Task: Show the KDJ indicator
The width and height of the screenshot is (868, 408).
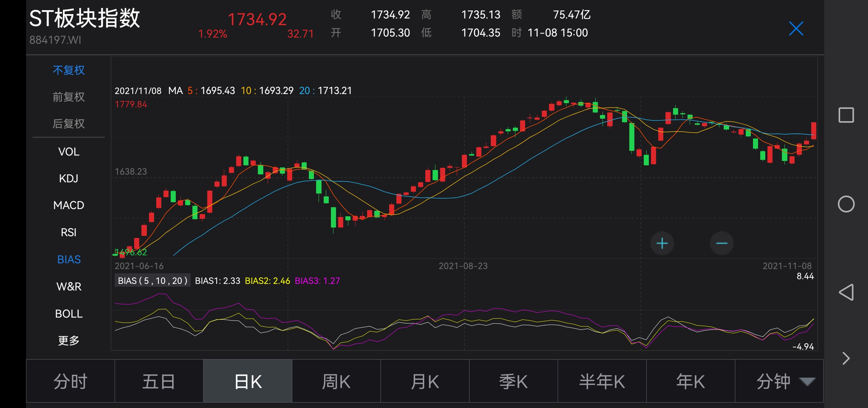Action: pos(69,178)
